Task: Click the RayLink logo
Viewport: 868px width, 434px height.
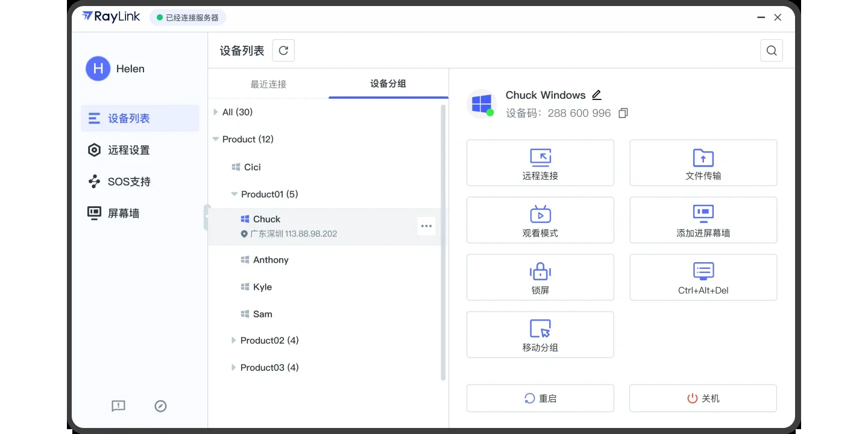Action: (x=111, y=17)
